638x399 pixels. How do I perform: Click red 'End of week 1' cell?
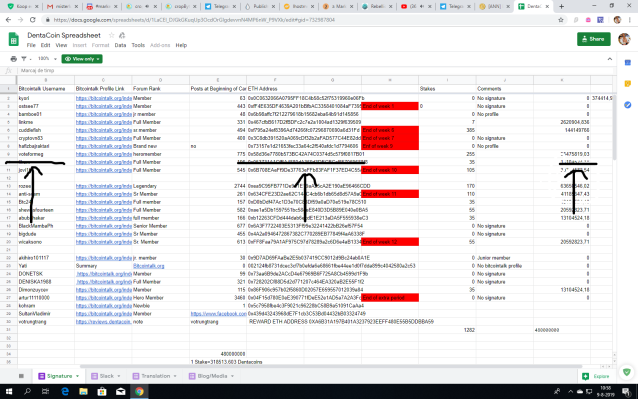coord(390,106)
